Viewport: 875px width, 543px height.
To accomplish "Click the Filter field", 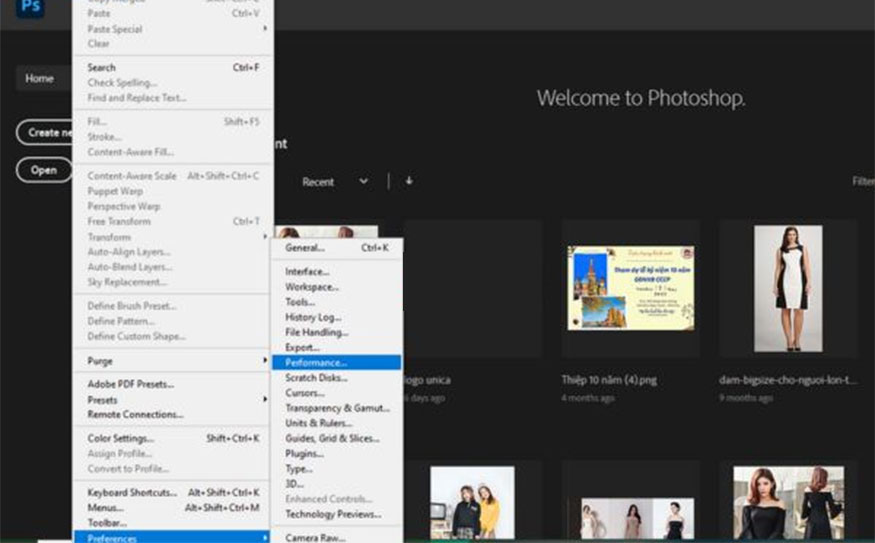I will [863, 181].
